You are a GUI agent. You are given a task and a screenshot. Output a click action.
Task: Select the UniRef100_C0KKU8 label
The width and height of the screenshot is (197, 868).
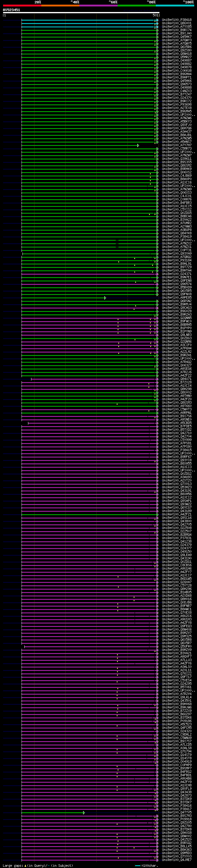tap(177, 71)
